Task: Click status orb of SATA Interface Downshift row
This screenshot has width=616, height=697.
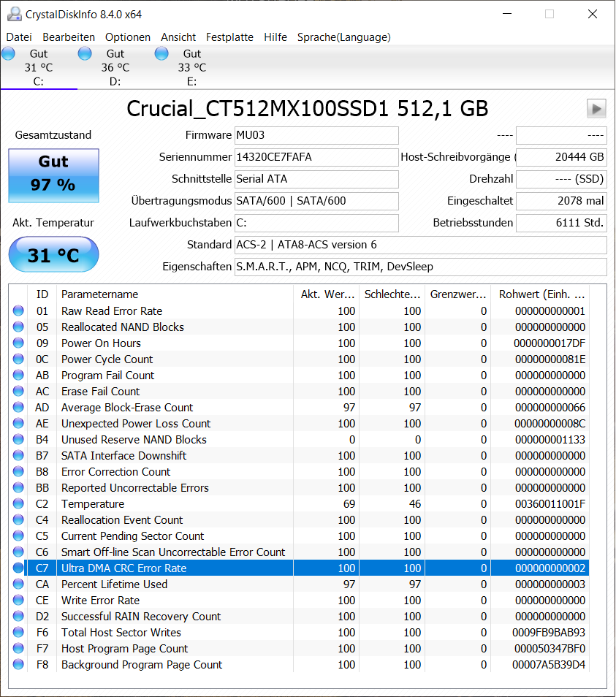Action: [x=18, y=455]
